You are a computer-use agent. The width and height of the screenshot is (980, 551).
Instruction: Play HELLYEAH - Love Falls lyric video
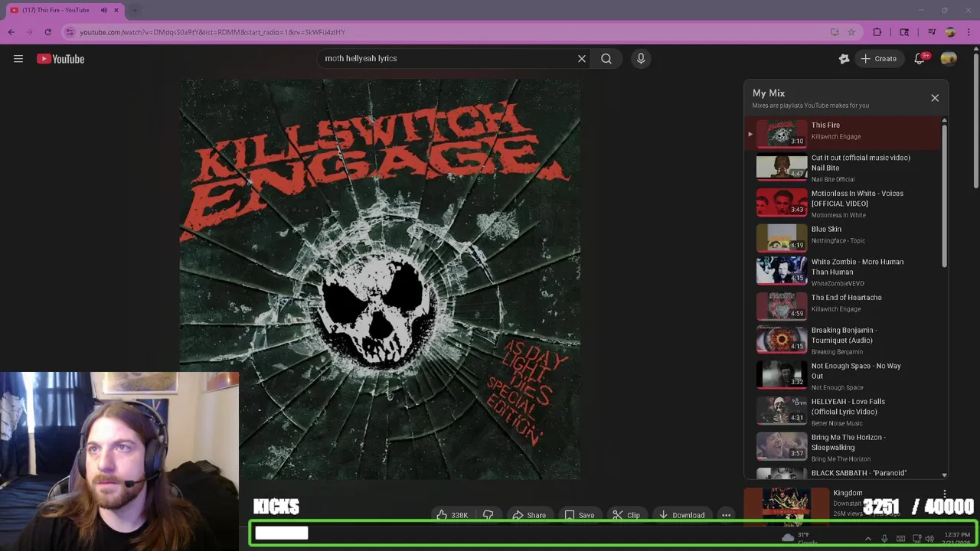tap(844, 412)
